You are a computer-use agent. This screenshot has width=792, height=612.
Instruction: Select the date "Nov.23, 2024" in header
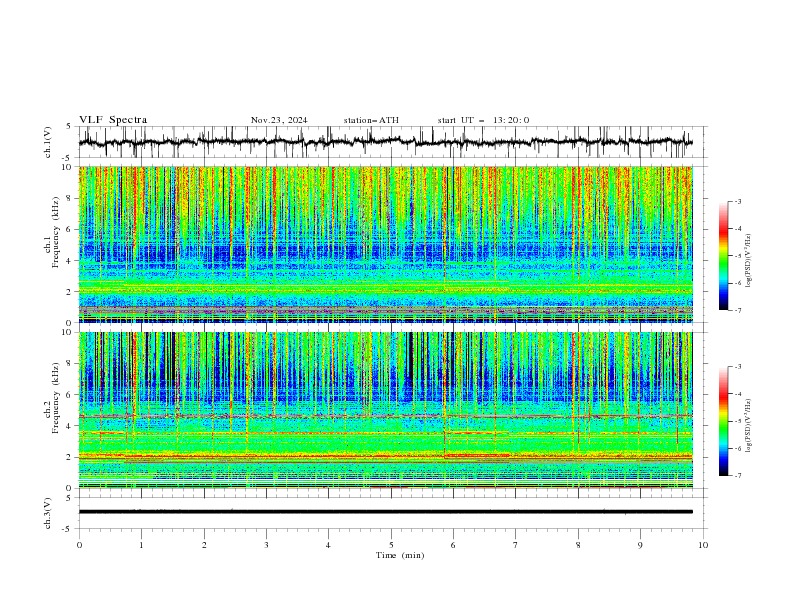coord(279,120)
